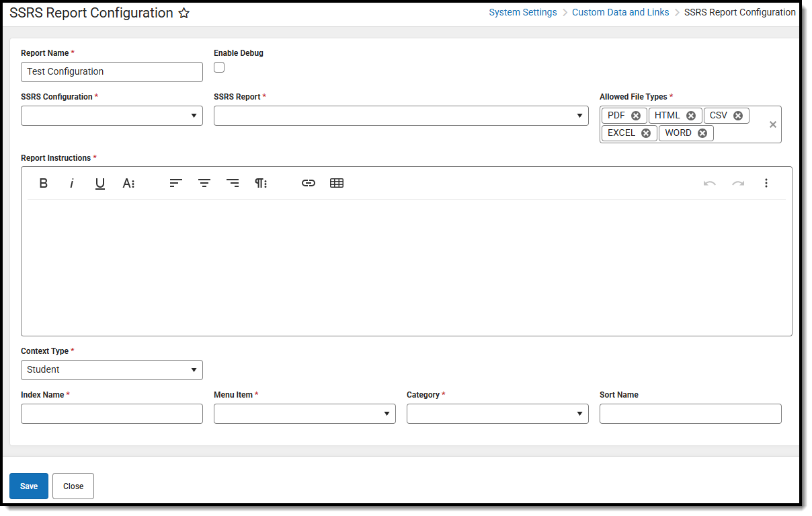
Task: Insert a hyperlink in the editor
Action: (x=308, y=183)
